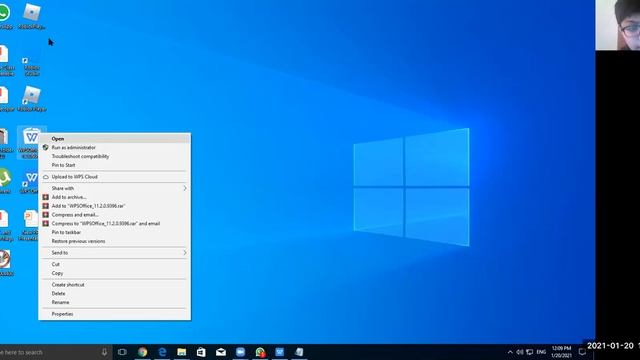Click the taskbar search box

[x=55, y=352]
